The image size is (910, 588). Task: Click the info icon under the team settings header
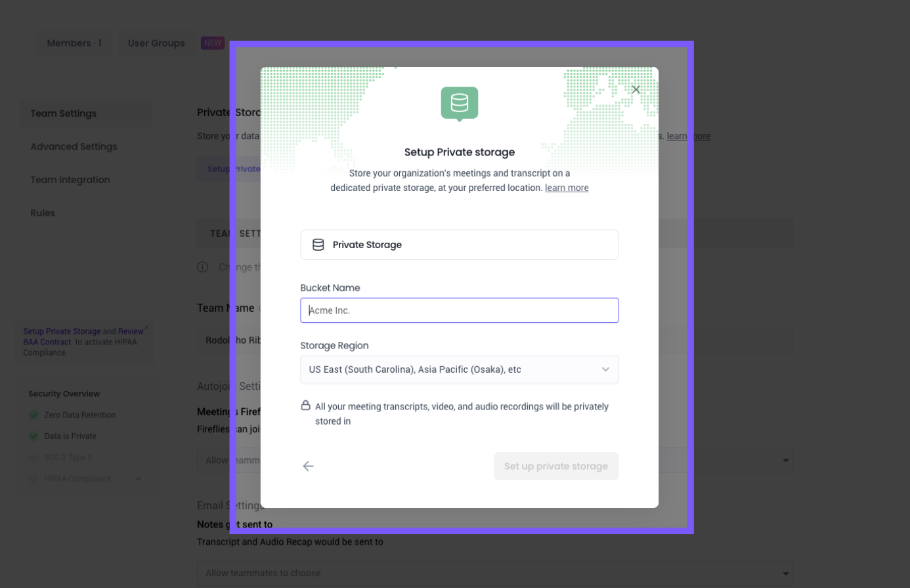tap(203, 267)
